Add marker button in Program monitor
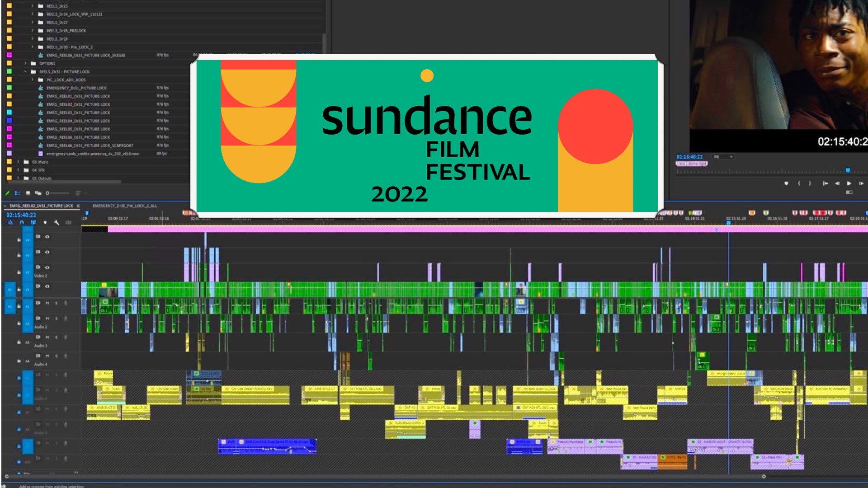The image size is (868, 488). 786,183
